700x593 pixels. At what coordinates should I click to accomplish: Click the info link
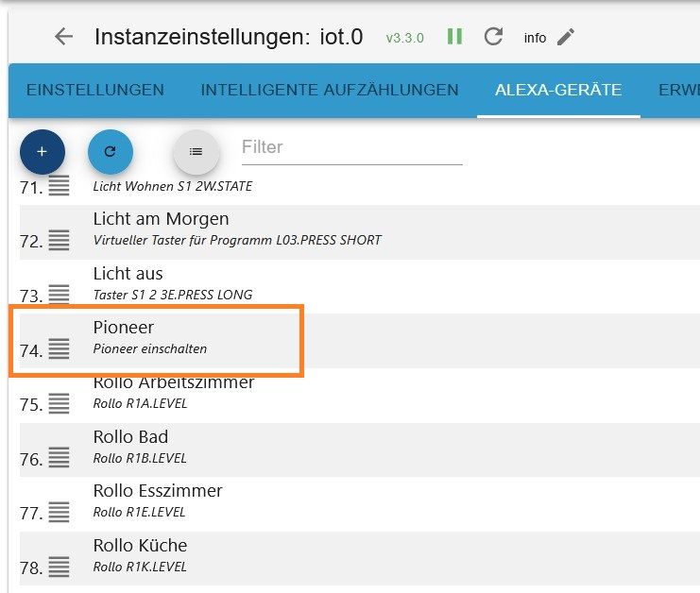(535, 38)
